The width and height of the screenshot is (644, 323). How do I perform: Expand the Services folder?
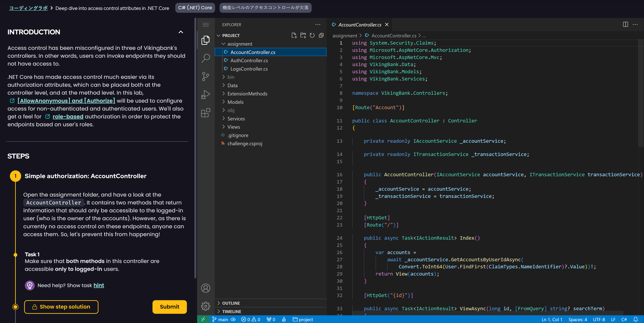pyautogui.click(x=223, y=119)
